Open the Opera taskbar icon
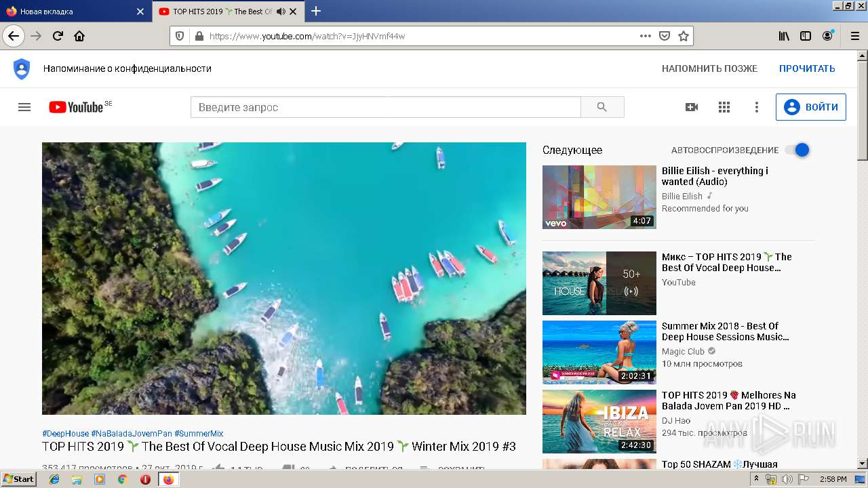This screenshot has height=488, width=868. pos(145,479)
